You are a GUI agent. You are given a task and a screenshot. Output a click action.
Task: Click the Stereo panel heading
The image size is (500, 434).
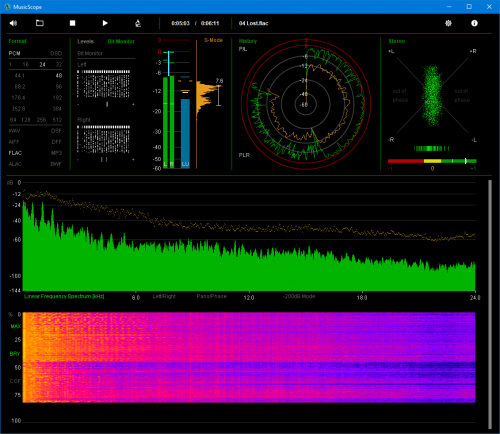tap(397, 41)
